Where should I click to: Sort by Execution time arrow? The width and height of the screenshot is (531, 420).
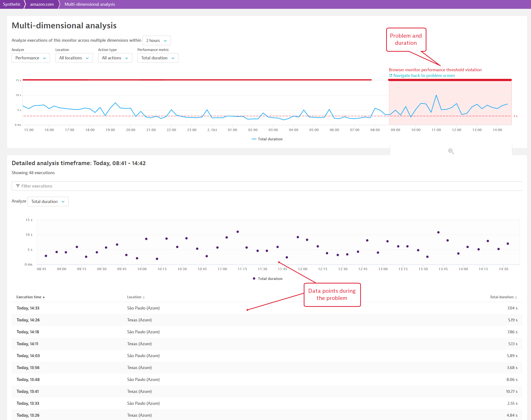pos(44,297)
